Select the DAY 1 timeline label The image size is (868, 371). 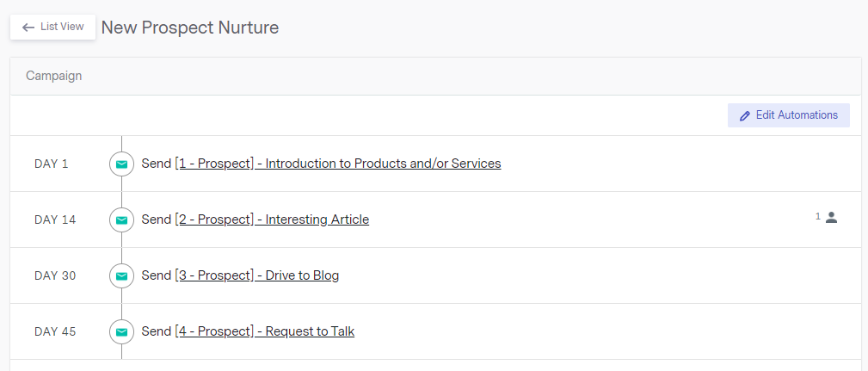point(52,164)
